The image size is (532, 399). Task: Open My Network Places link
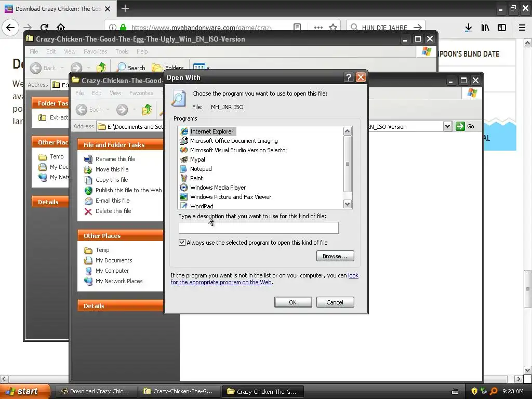tap(119, 281)
